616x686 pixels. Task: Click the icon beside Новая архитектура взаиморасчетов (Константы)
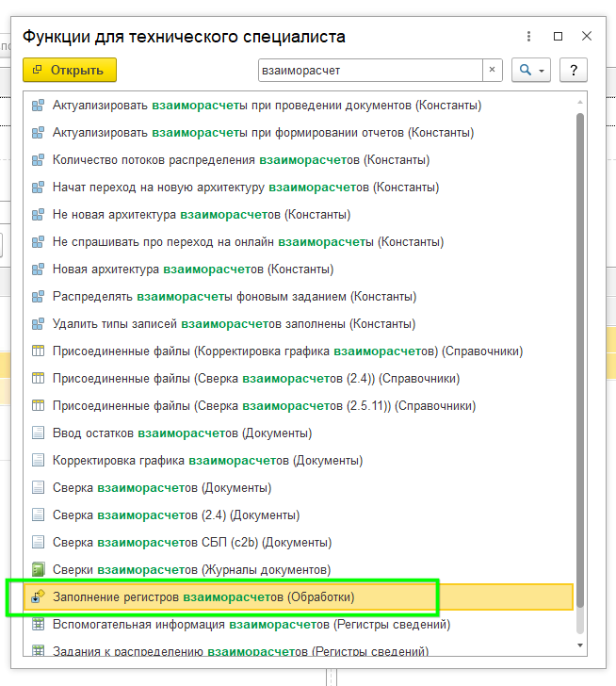38,269
